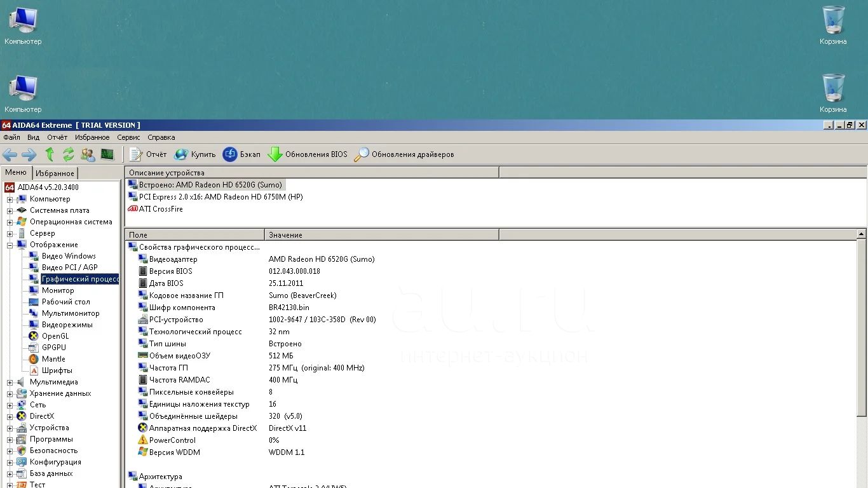Select the Конфигурация tree item
The width and height of the screenshot is (868, 488).
coord(49,462)
